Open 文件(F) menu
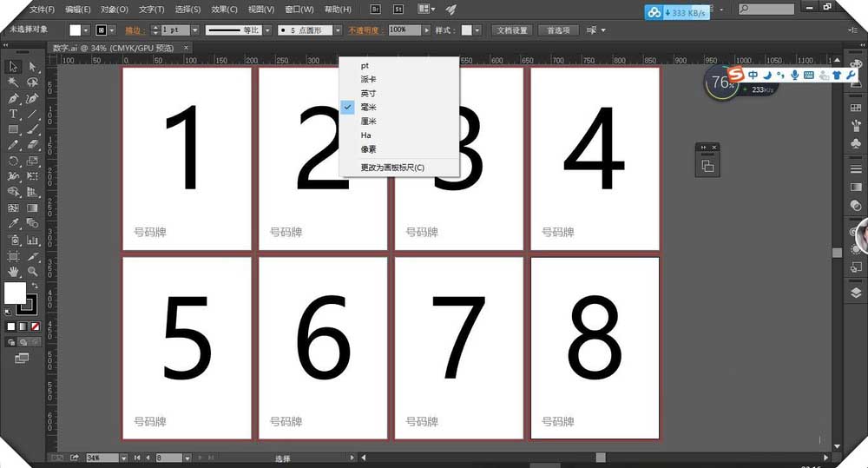Image resolution: width=868 pixels, height=468 pixels. point(42,10)
